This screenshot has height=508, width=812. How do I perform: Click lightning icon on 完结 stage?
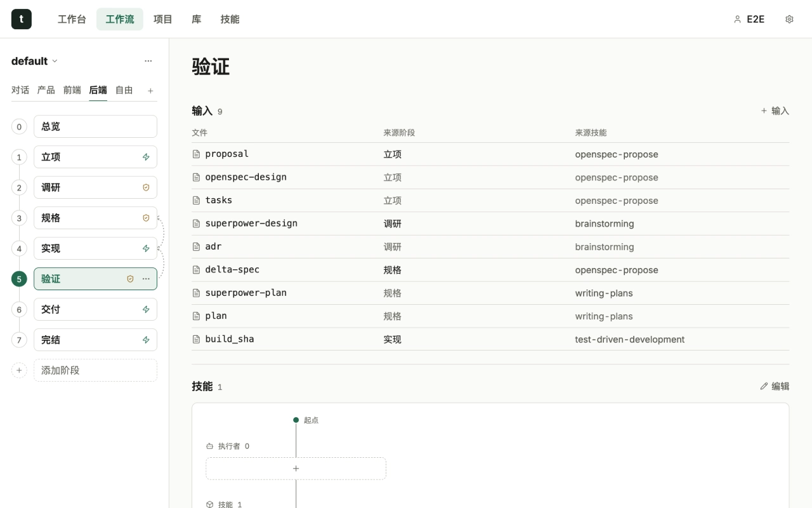point(146,340)
